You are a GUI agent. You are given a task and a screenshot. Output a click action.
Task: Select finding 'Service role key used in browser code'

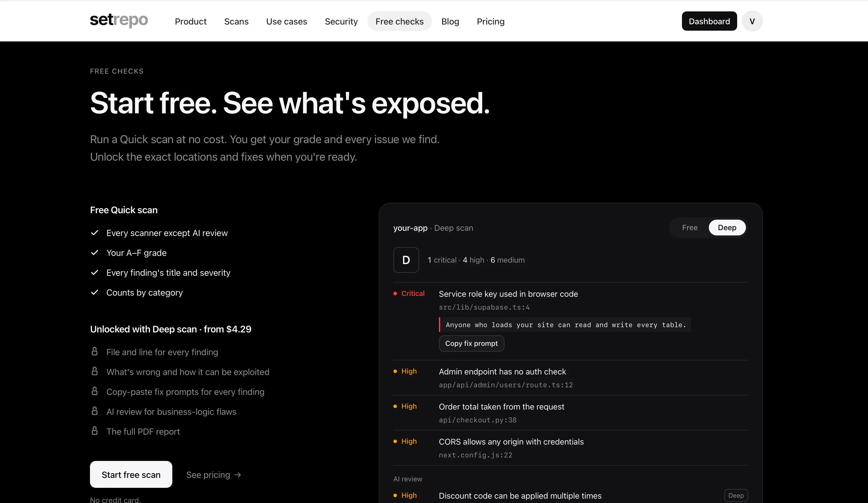click(x=508, y=294)
